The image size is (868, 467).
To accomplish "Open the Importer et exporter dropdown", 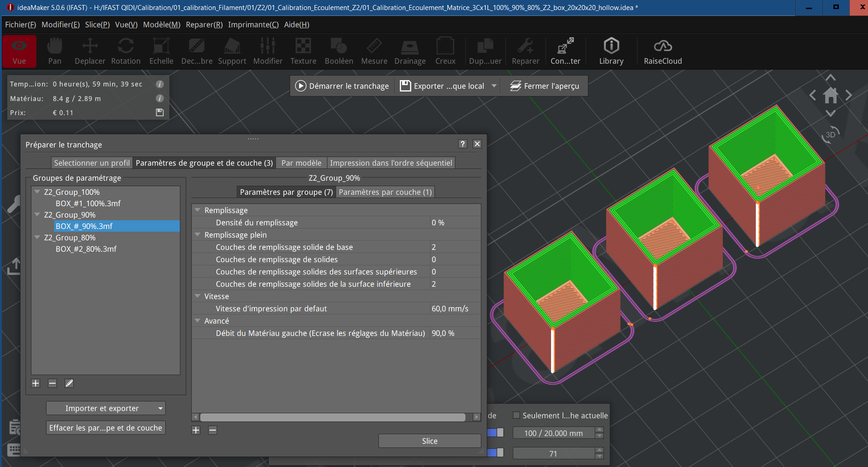I will (x=106, y=408).
